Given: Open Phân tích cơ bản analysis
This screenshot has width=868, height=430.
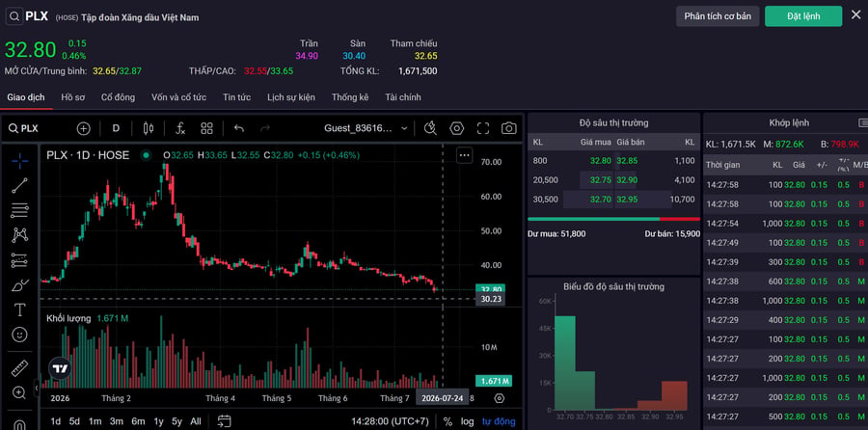Looking at the screenshot, I should coord(718,16).
